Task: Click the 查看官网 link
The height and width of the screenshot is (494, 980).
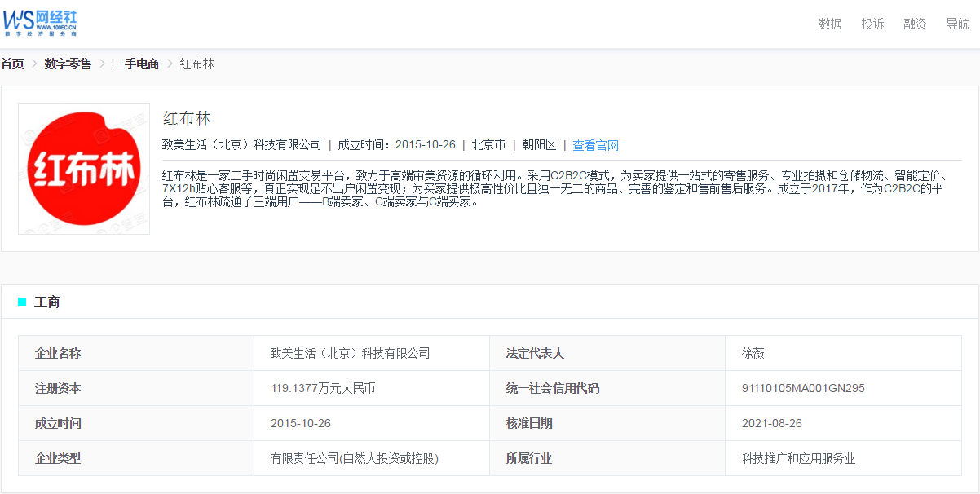Action: [595, 145]
